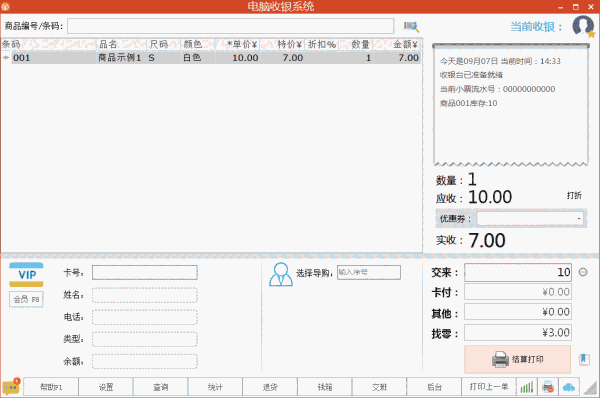Click the 特价¥ column header
Screen dimensions: 600x398
(x=282, y=44)
